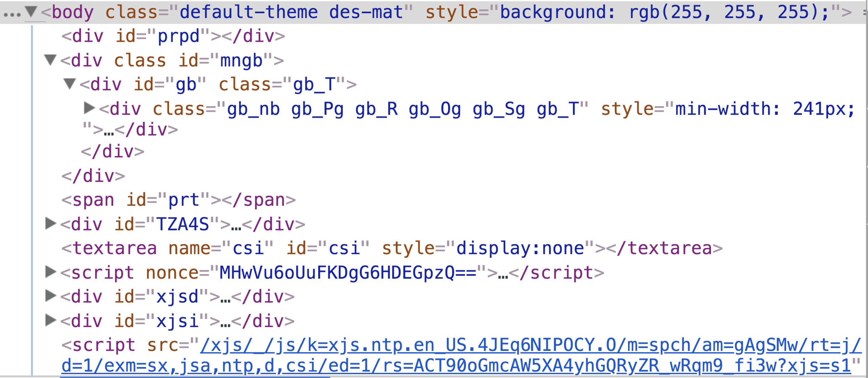Collapse the div id mngb node

(x=50, y=60)
